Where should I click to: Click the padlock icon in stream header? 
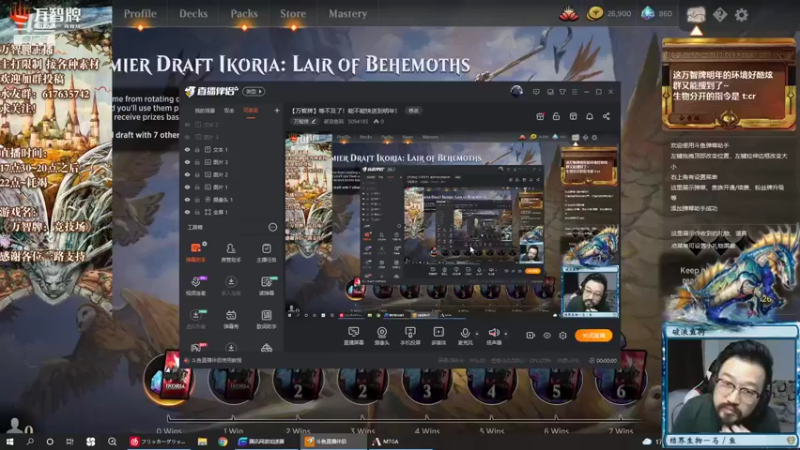click(x=556, y=116)
